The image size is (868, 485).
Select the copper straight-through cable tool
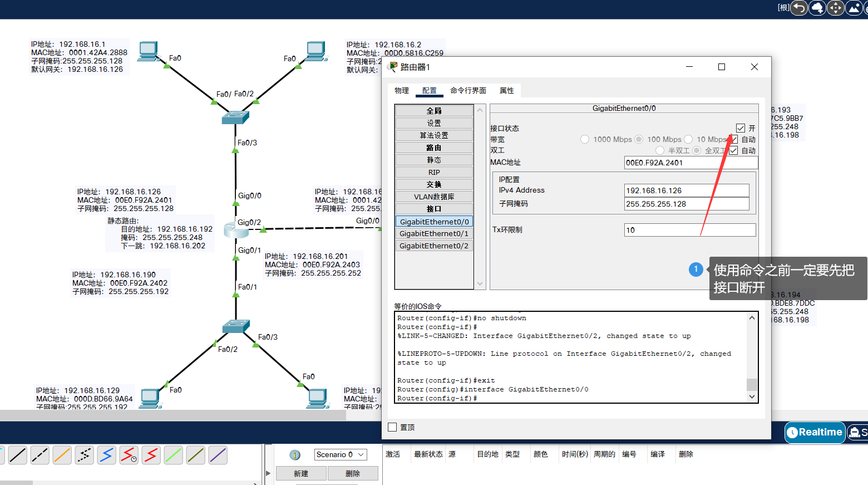(x=17, y=455)
